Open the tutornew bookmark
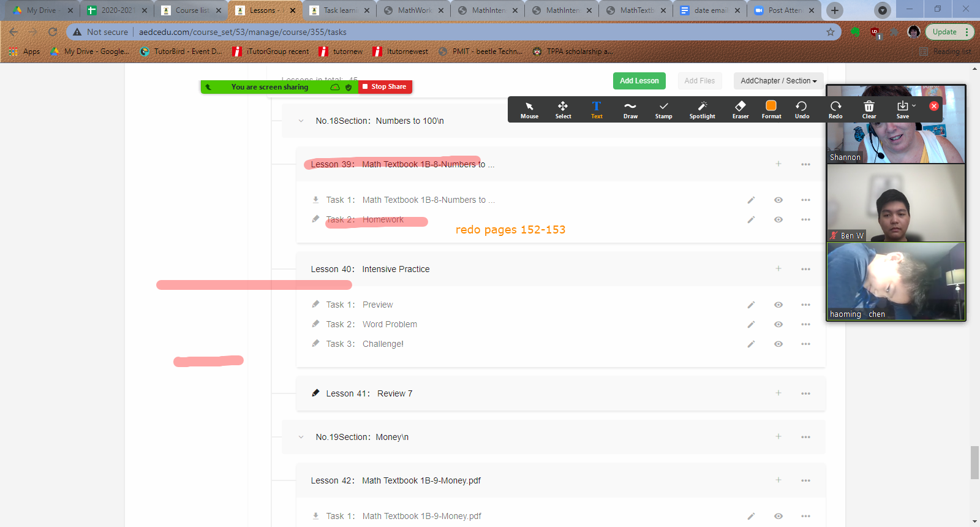 (341, 51)
